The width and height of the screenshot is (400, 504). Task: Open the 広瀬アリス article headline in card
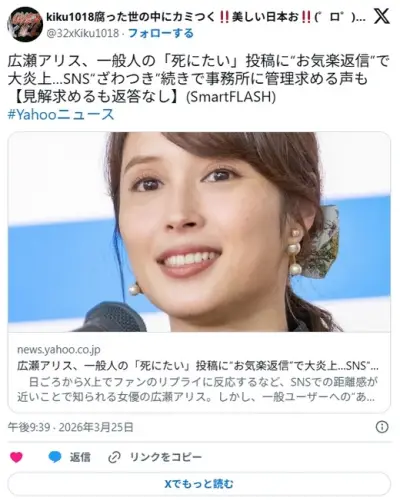pos(198,366)
